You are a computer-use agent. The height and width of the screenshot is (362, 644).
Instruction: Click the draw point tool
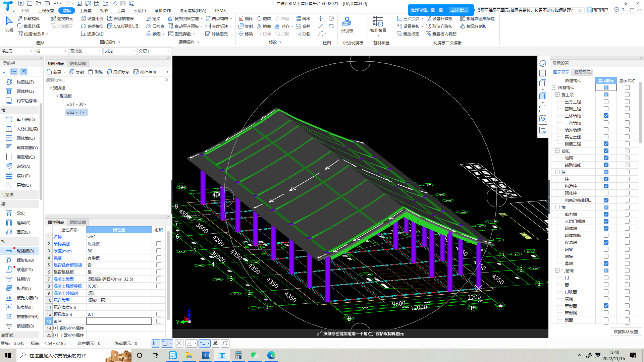[x=321, y=18]
